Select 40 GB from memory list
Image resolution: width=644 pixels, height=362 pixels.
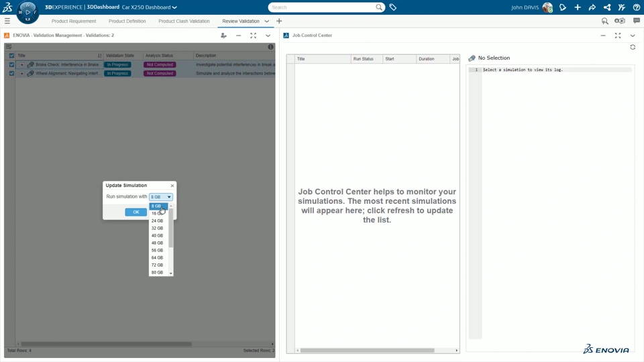[x=158, y=235]
